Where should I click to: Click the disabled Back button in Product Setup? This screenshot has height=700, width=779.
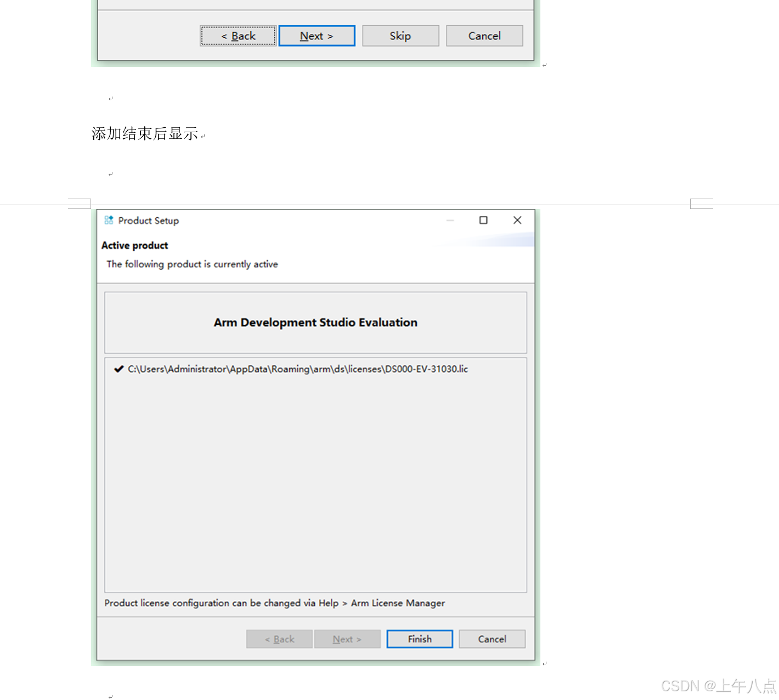(279, 639)
